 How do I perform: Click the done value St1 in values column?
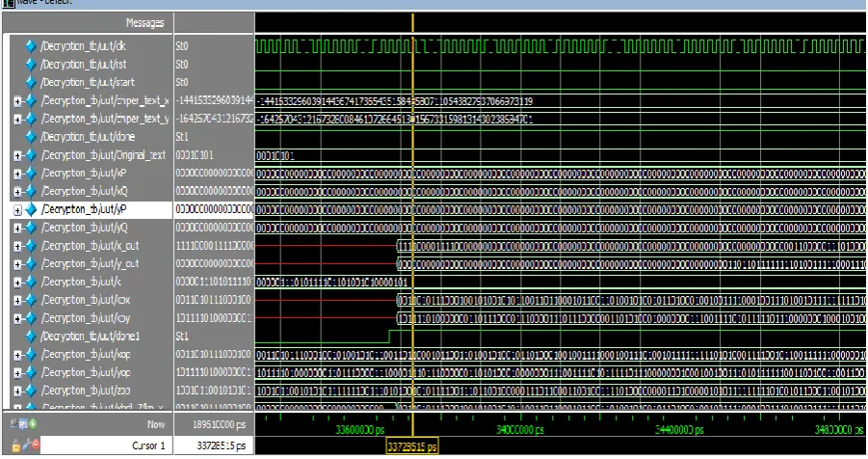(182, 137)
